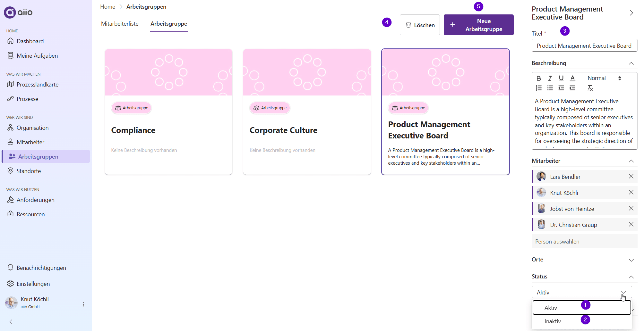The width and height of the screenshot is (644, 331).
Task: Remove Dr. Christian Graup from members
Action: (631, 225)
